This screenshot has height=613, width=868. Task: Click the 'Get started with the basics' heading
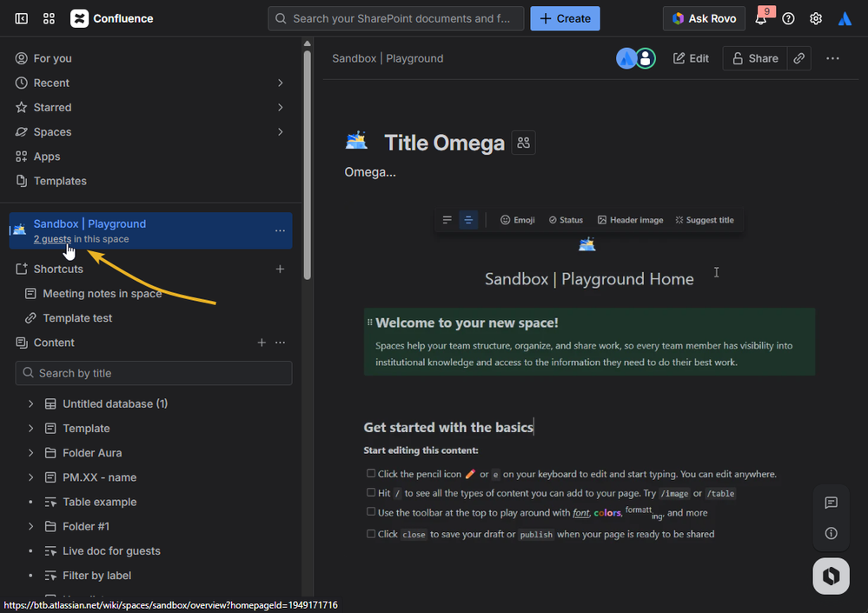point(448,428)
